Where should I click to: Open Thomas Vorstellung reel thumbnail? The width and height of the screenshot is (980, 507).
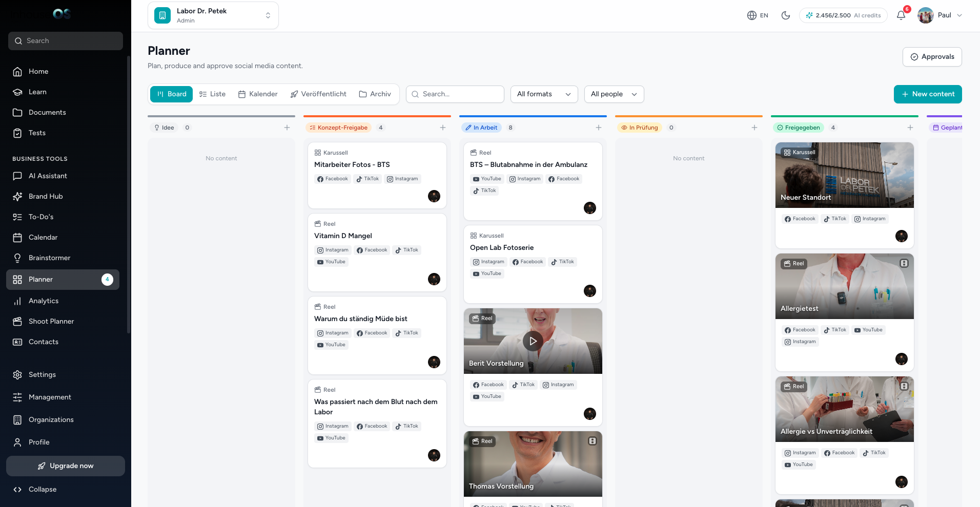[x=533, y=464]
